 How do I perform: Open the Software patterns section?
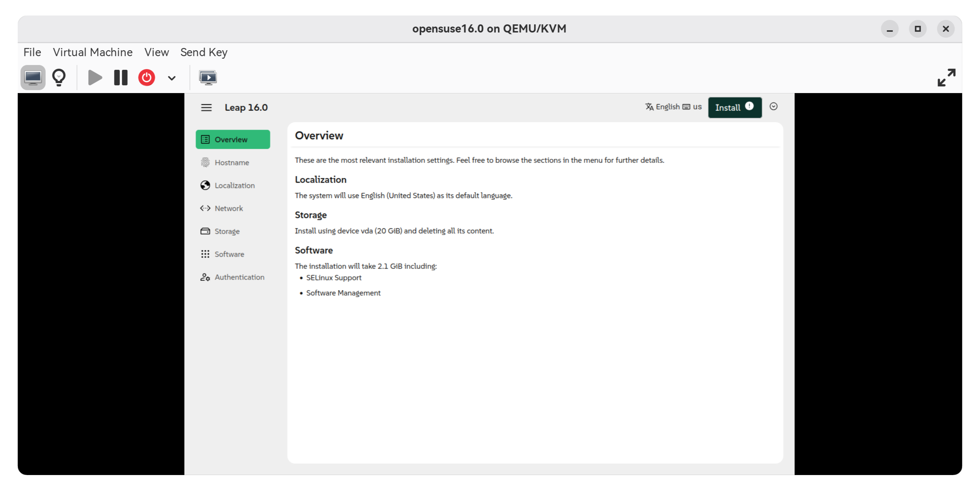229,254
